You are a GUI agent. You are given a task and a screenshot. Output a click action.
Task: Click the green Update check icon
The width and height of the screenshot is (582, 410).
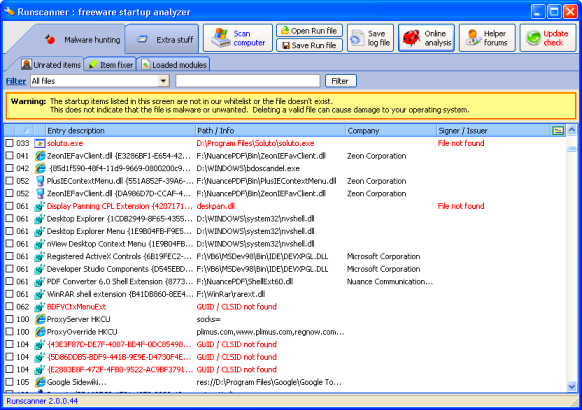(533, 38)
